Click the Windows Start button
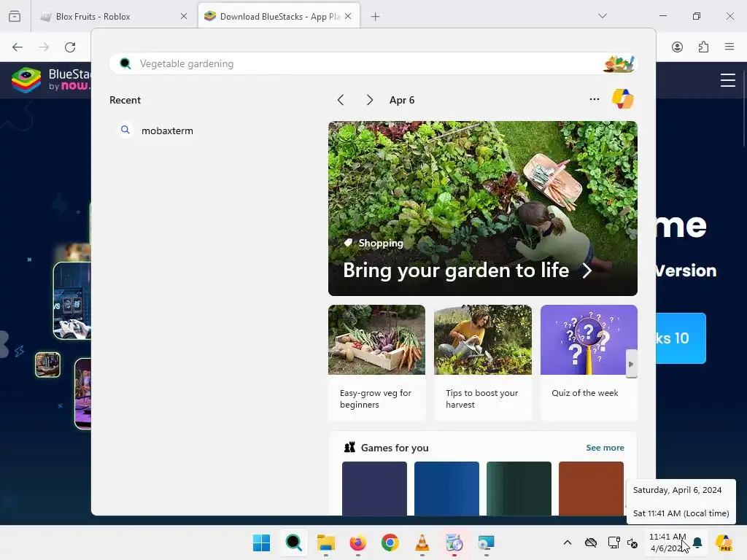This screenshot has width=747, height=560. click(x=262, y=542)
